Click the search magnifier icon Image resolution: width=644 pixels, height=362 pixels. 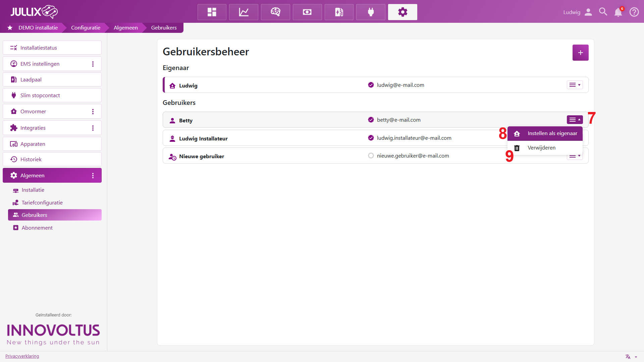[603, 12]
